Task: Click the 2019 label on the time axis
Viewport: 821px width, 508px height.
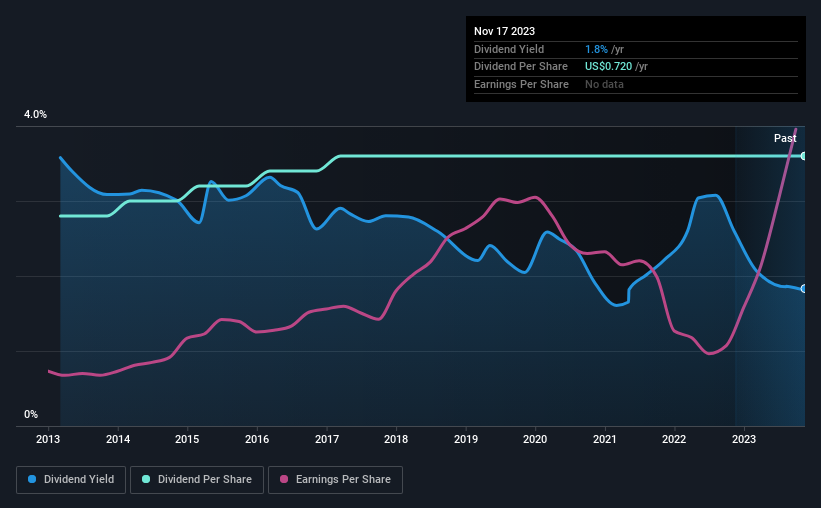Action: tap(465, 439)
